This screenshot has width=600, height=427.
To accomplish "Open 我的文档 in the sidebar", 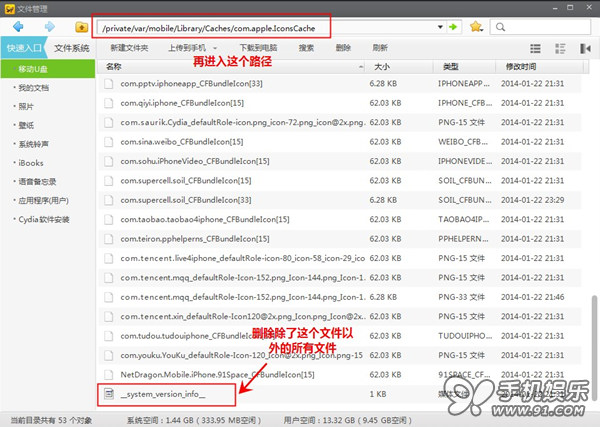I will [x=34, y=88].
